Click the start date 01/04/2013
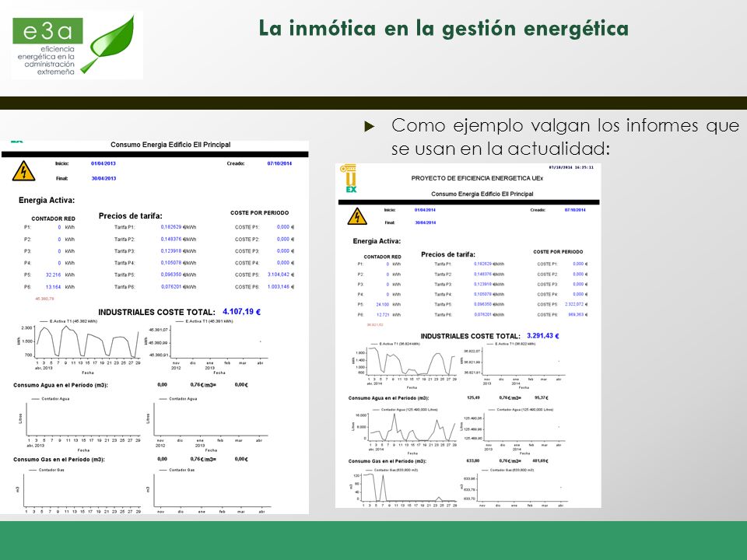The width and height of the screenshot is (747, 560). pyautogui.click(x=103, y=163)
